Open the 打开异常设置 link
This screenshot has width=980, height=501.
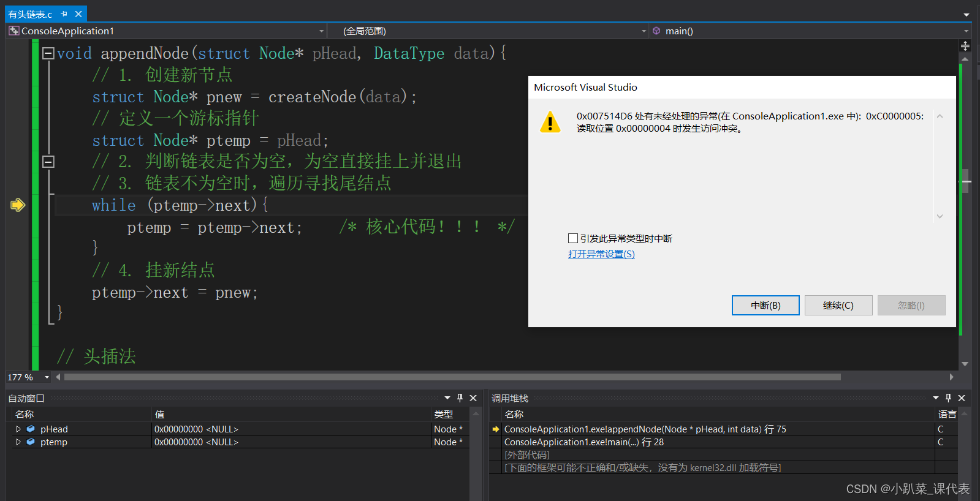pyautogui.click(x=601, y=254)
